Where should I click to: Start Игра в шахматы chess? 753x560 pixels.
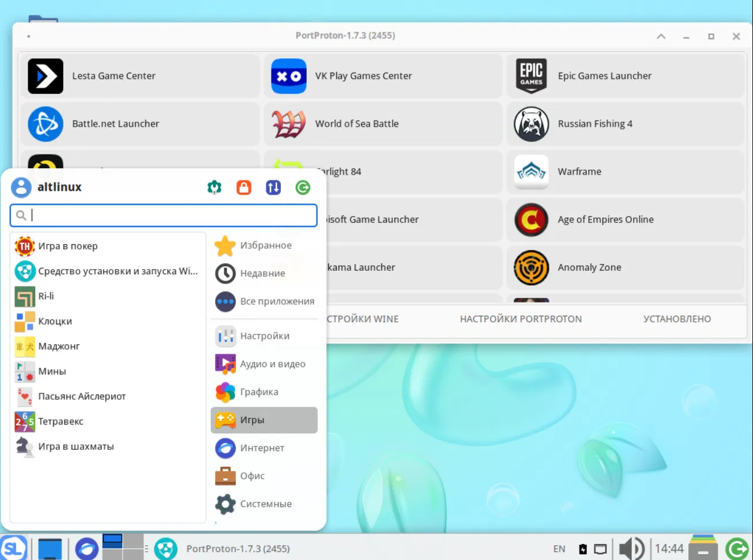point(108,447)
